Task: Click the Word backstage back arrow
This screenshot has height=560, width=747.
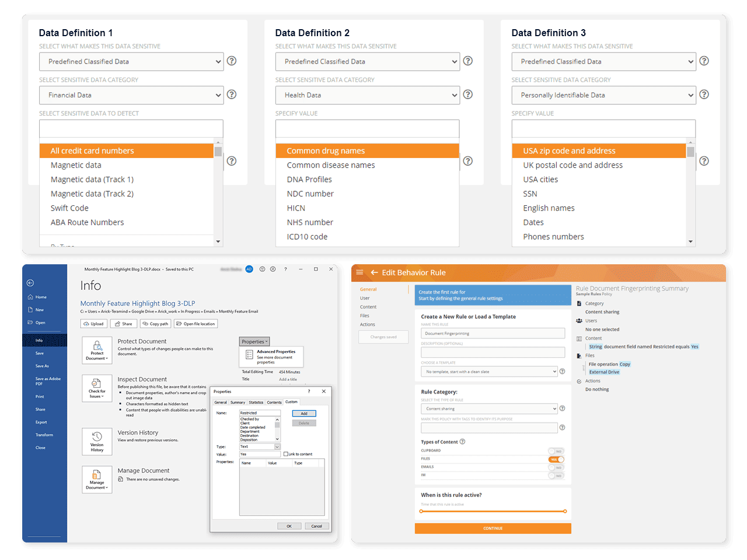Action: coord(30,283)
